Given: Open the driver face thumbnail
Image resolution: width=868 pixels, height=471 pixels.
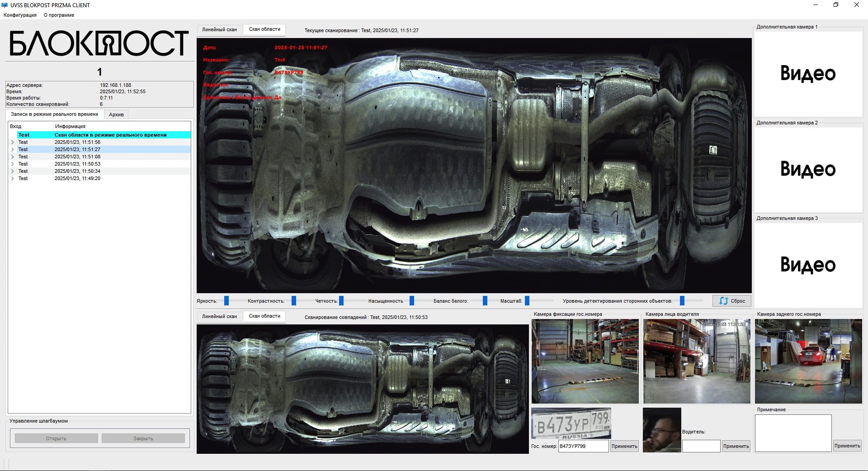Looking at the screenshot, I should coord(662,430).
